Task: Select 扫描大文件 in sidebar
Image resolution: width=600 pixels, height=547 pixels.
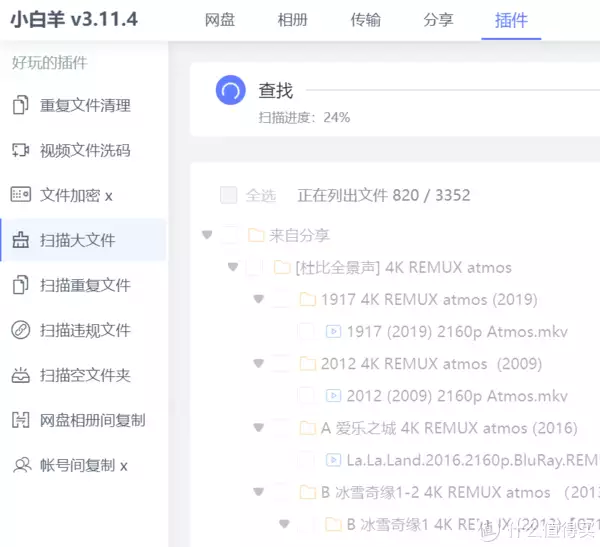Action: click(x=83, y=240)
